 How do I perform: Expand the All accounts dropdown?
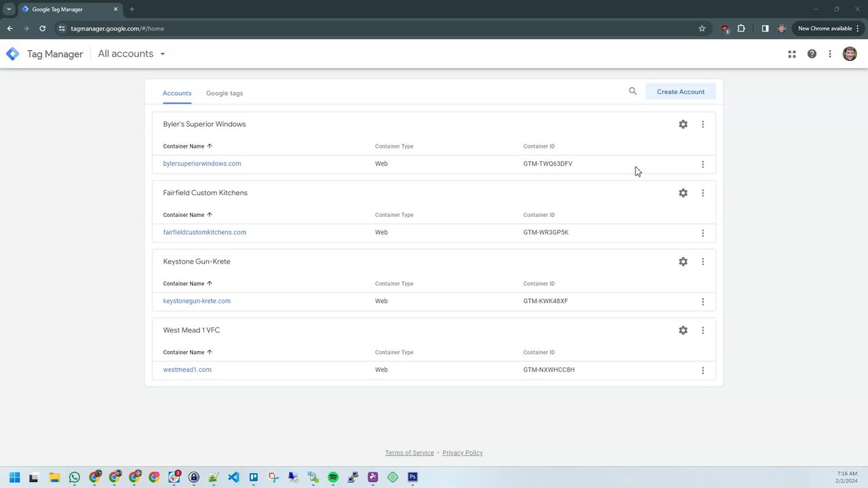(x=132, y=54)
